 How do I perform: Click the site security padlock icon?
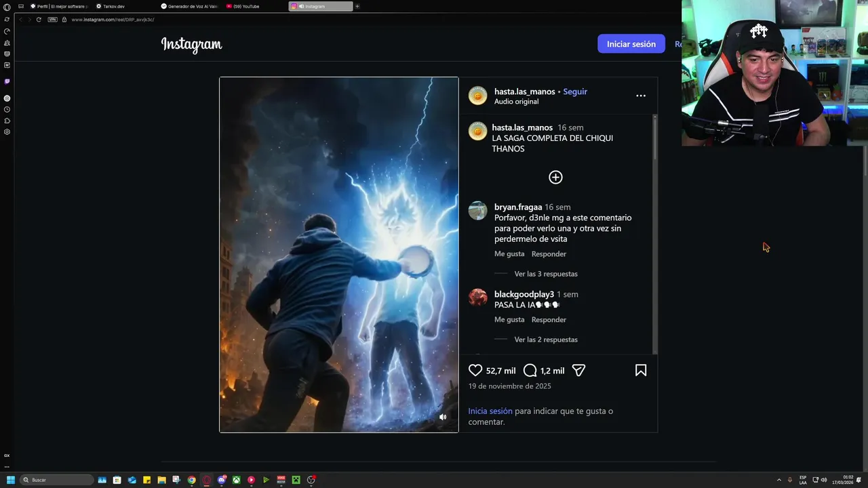point(64,20)
